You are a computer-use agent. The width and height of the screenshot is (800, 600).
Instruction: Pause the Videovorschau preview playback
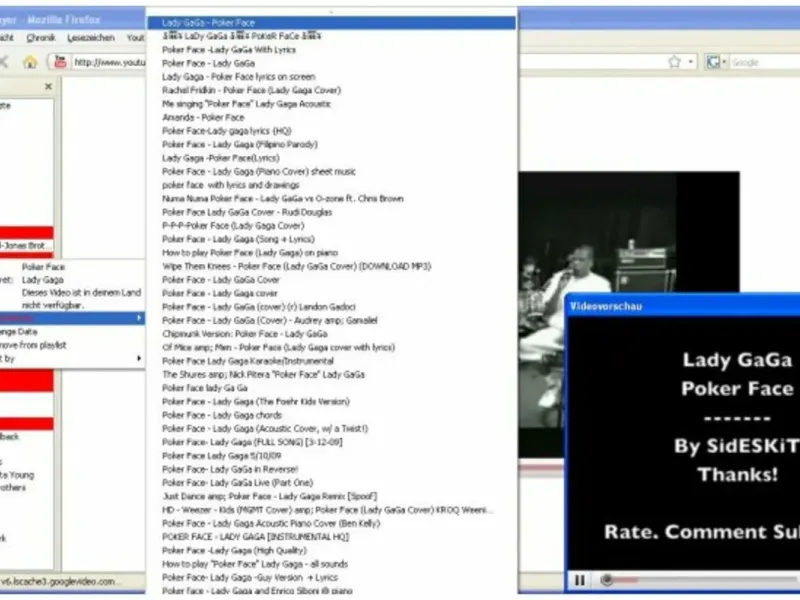(x=580, y=580)
